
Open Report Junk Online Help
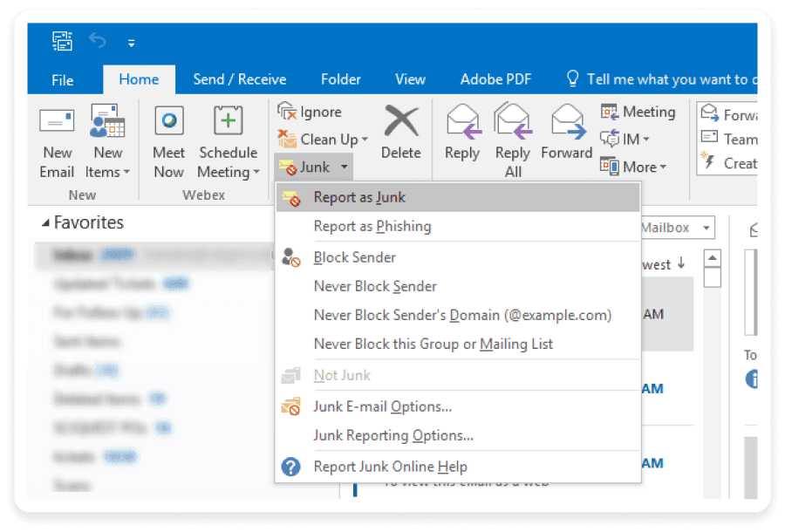click(458, 467)
